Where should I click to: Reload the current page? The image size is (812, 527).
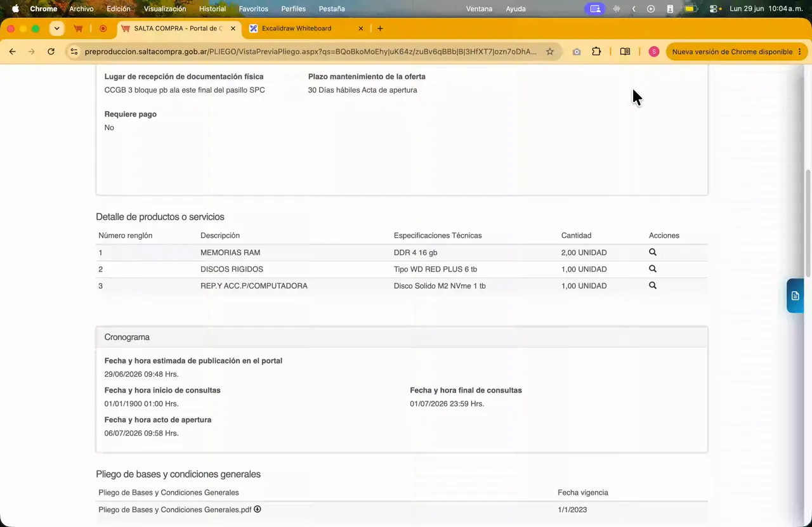[51, 51]
